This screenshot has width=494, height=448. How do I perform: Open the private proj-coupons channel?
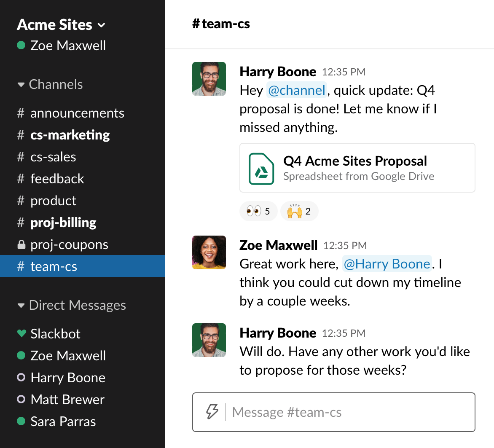coord(69,244)
